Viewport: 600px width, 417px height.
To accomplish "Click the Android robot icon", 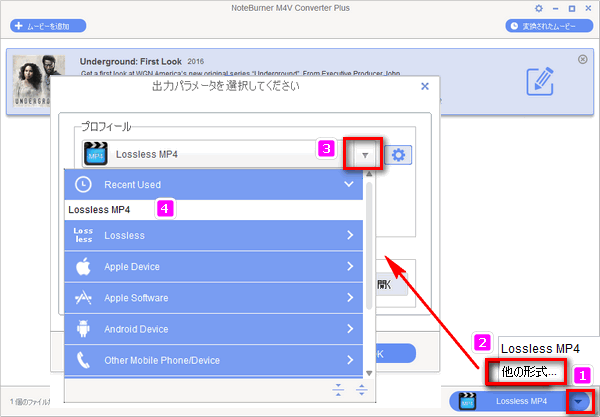I will (x=83, y=329).
